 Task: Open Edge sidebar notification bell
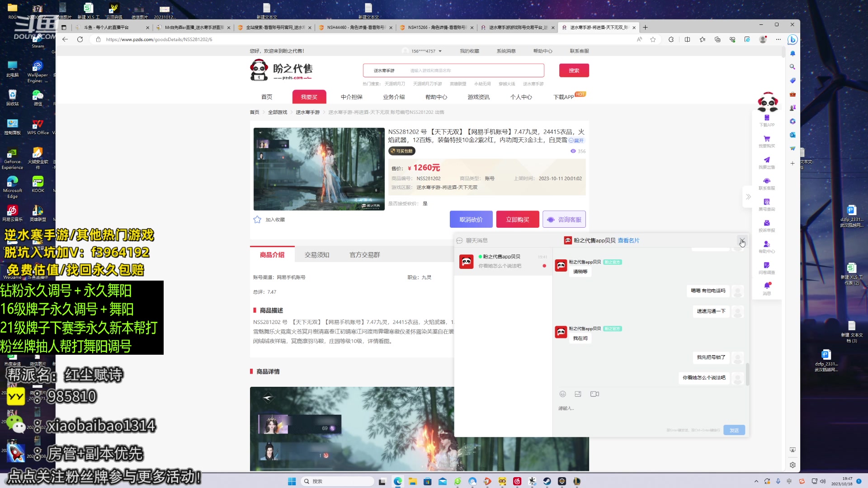[x=793, y=53]
